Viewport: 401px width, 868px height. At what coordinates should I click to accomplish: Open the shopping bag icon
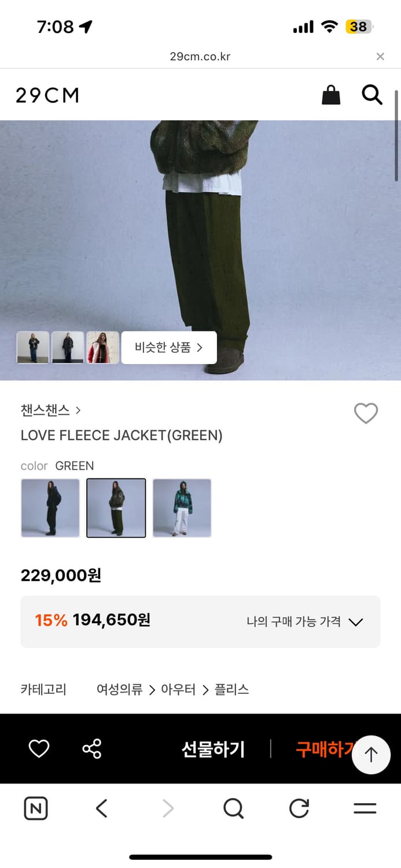(x=330, y=95)
